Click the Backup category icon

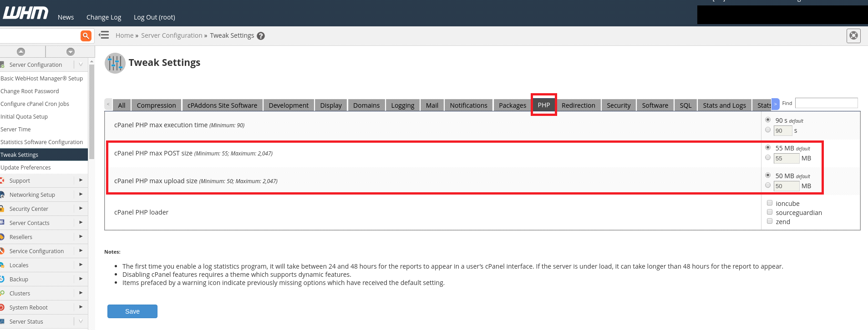(x=2, y=279)
